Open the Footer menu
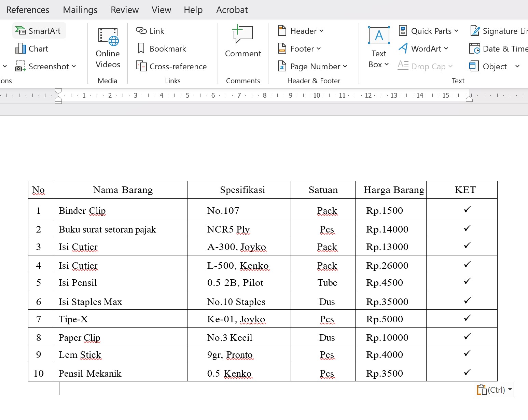The height and width of the screenshot is (420, 528). coord(299,48)
